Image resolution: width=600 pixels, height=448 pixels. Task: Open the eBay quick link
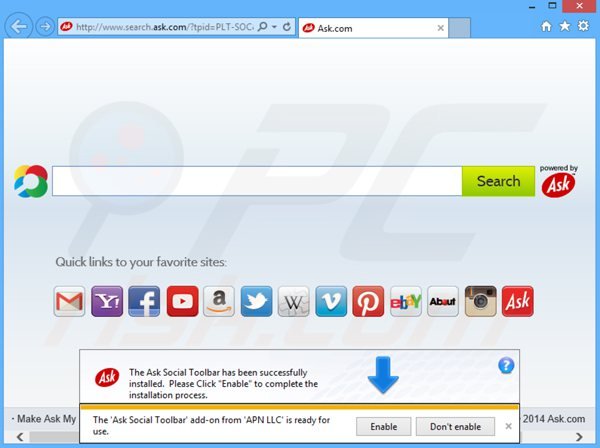(406, 301)
